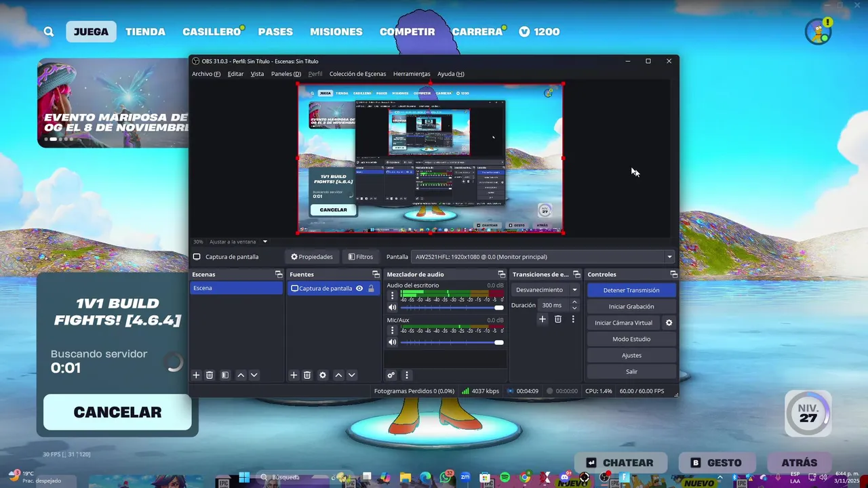Open transition properties three-dot icon
The height and width of the screenshot is (488, 868).
573,319
